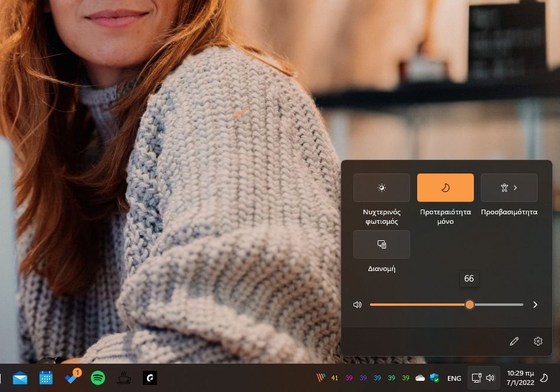Open the ENG language switcher
The width and height of the screenshot is (560, 392).
click(x=454, y=378)
